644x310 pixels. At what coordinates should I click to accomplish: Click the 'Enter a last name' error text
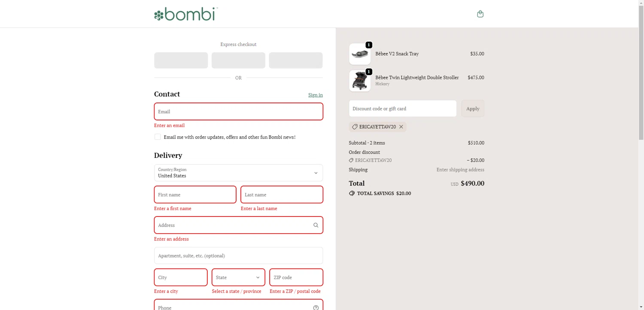259,209
